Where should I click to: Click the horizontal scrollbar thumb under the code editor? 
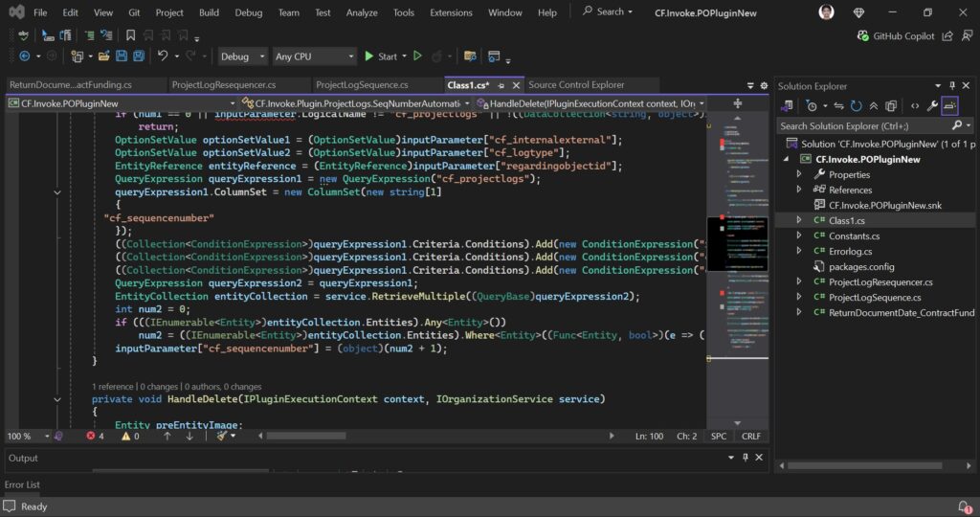point(306,436)
